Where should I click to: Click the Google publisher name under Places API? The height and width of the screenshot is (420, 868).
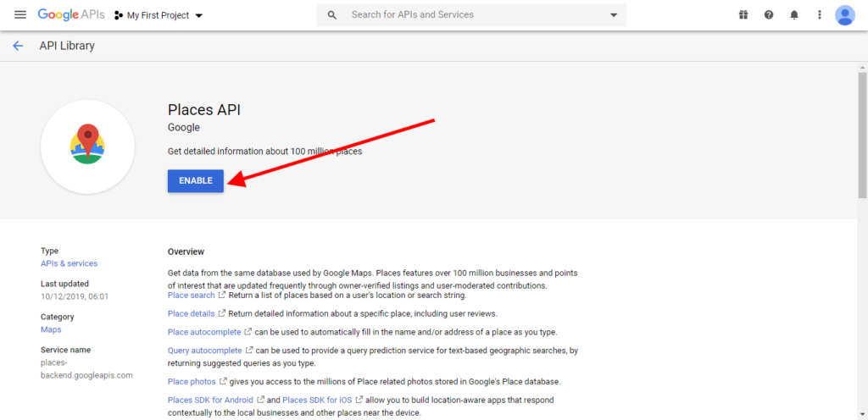(184, 128)
